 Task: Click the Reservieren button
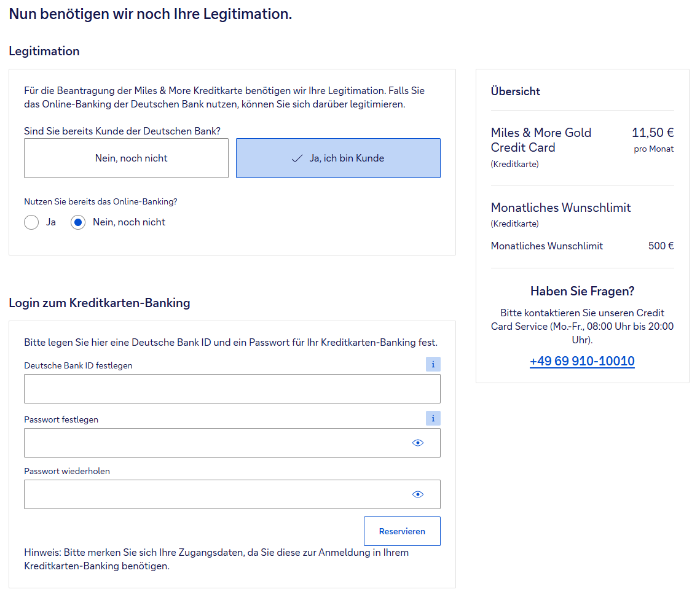(402, 531)
